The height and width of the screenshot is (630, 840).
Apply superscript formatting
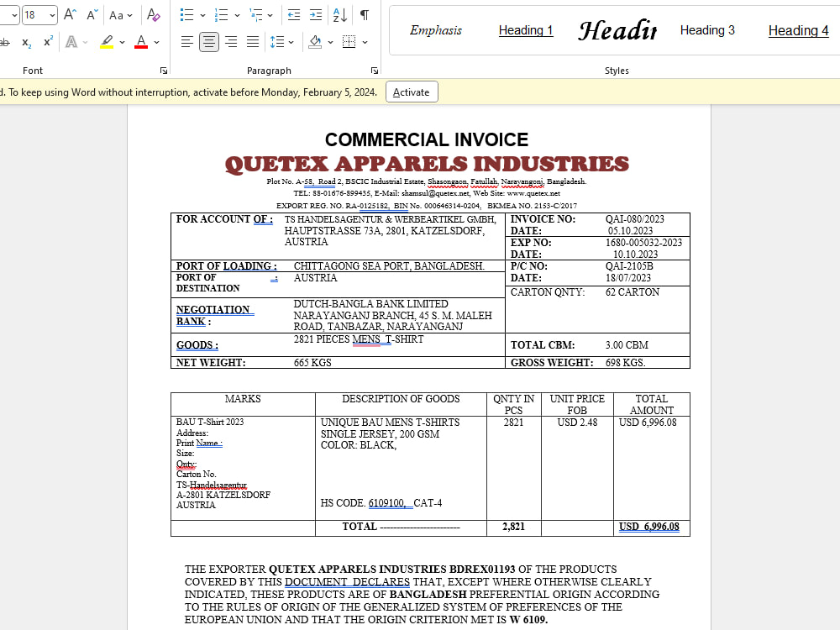click(x=48, y=42)
